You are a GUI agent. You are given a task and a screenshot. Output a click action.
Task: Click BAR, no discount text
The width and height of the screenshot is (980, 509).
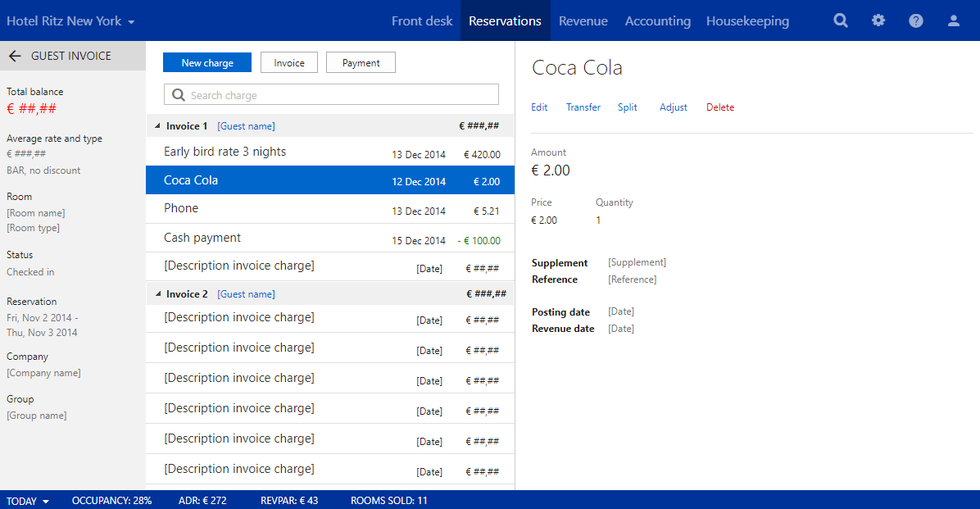tap(43, 170)
